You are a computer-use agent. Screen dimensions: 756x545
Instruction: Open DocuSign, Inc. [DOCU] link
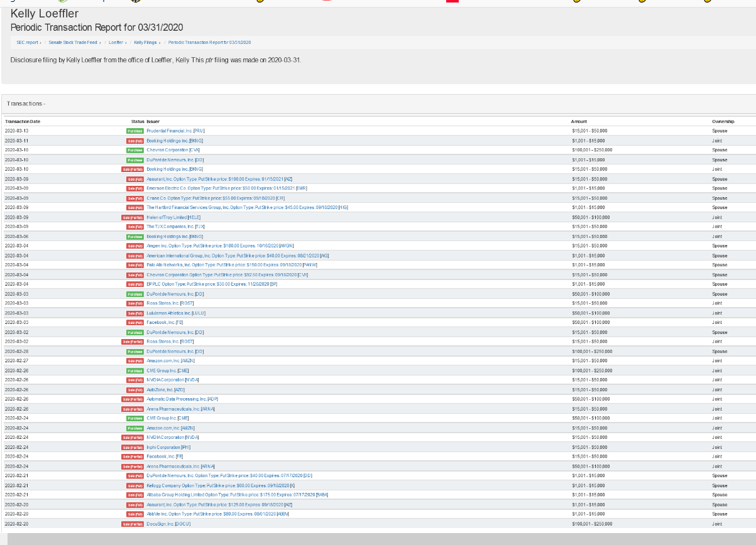point(168,524)
